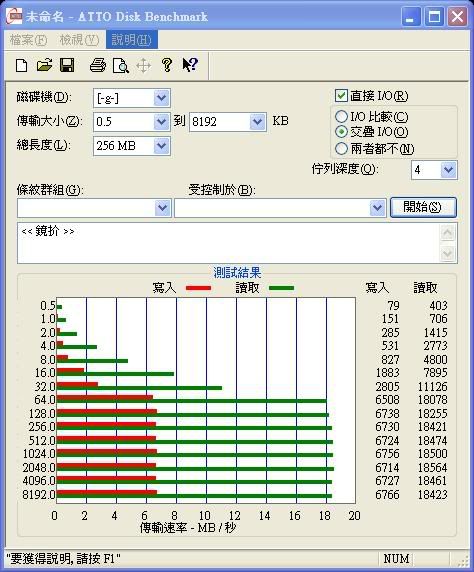Click the read value 7895
Screen dimensions: 474x572
(x=435, y=372)
